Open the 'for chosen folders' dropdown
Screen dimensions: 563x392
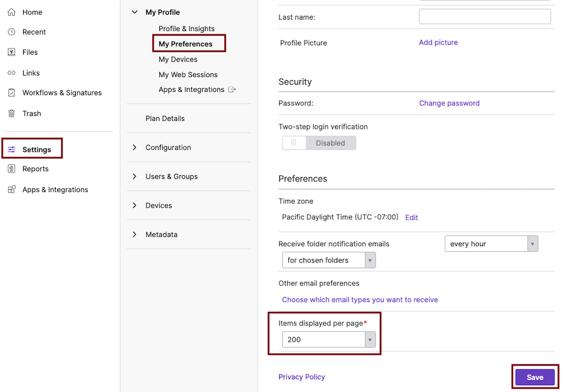point(370,260)
